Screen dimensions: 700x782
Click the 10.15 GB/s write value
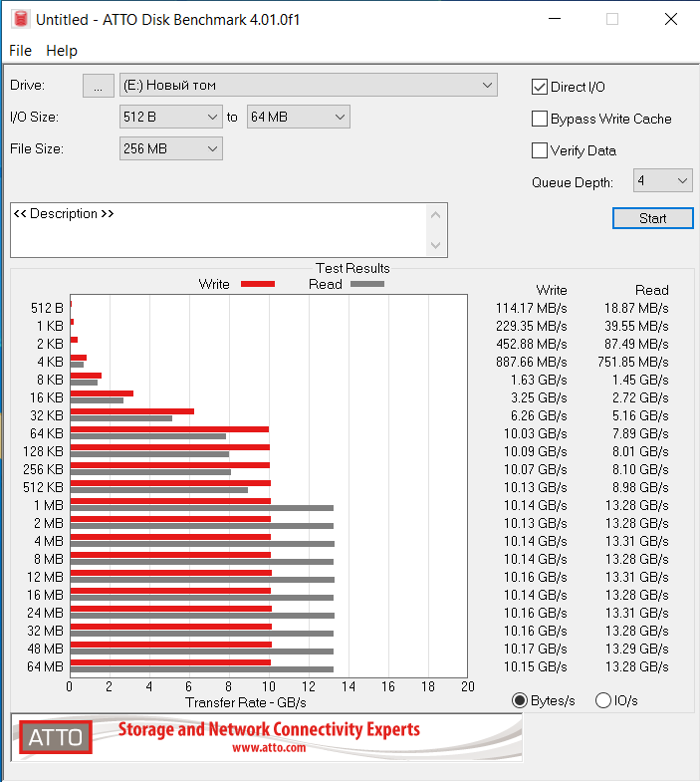click(x=536, y=666)
